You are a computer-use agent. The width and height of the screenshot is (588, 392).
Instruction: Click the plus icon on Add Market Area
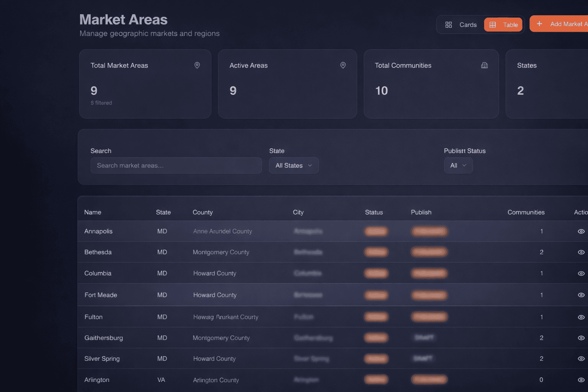539,23
